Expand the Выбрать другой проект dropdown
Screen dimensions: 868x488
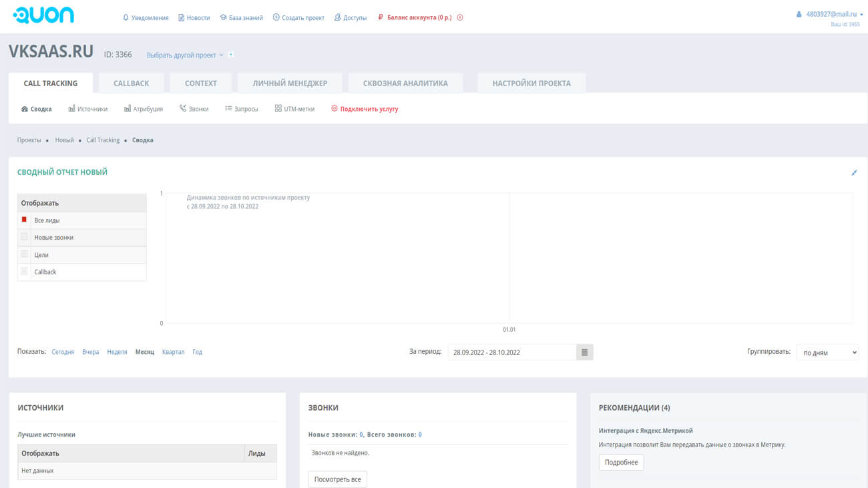click(x=185, y=55)
